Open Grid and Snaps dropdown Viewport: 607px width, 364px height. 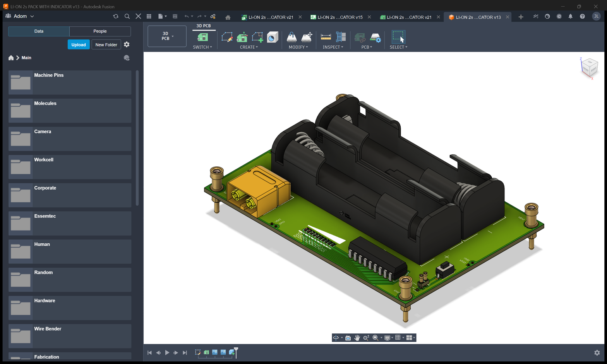(x=400, y=338)
